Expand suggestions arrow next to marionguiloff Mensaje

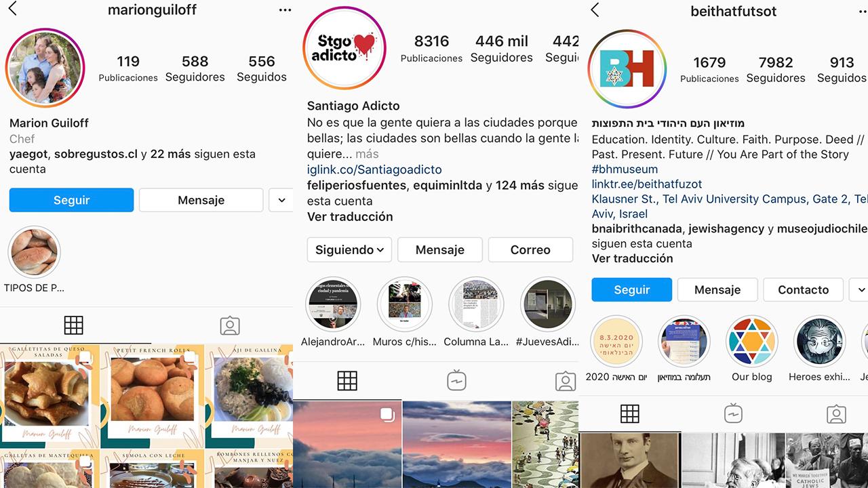(x=281, y=200)
